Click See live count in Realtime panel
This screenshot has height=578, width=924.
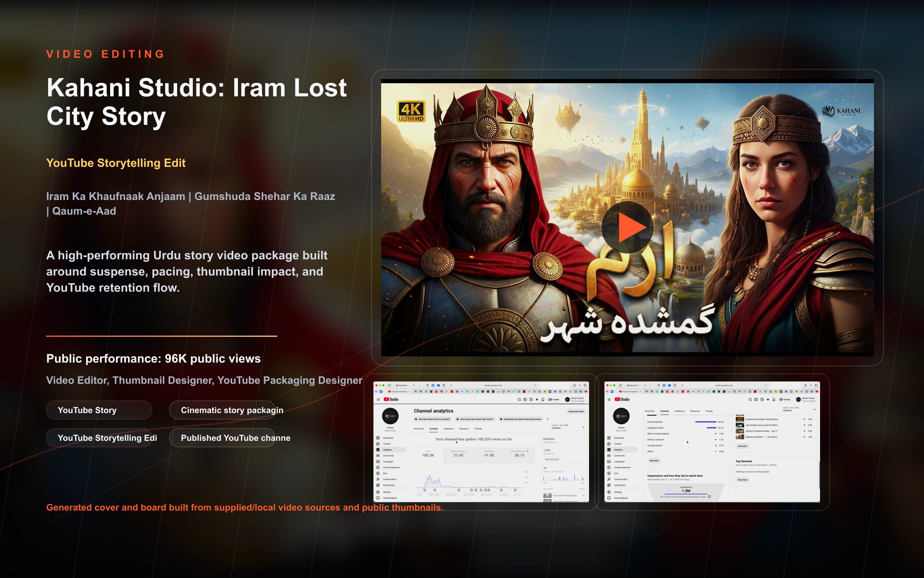coord(552,459)
